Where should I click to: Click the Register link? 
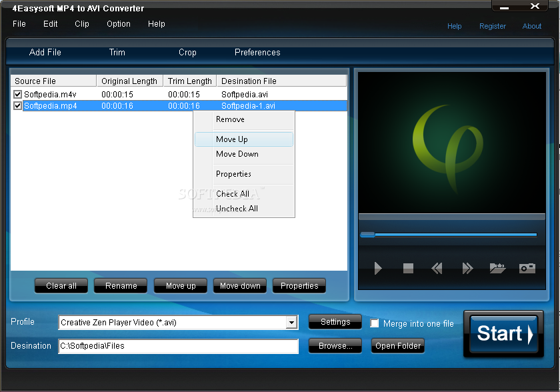pyautogui.click(x=493, y=26)
